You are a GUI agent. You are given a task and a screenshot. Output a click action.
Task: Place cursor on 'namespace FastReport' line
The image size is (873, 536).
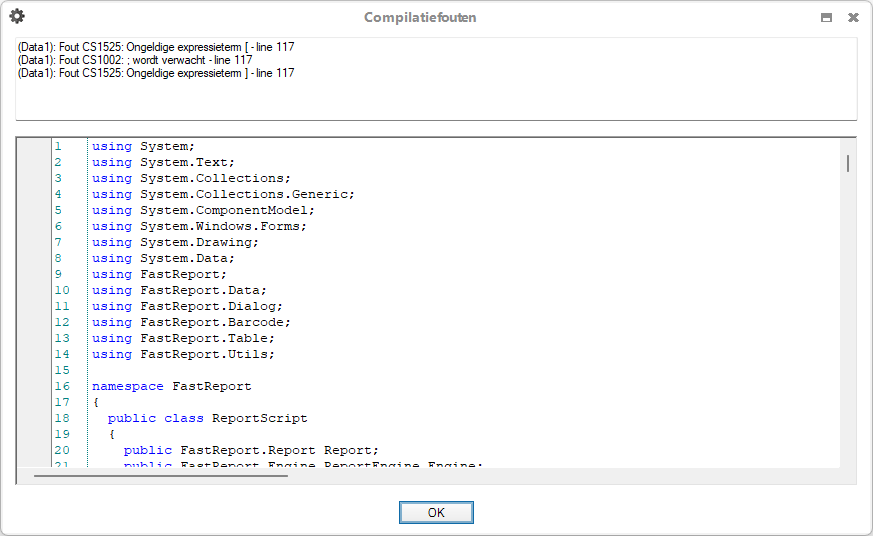pyautogui.click(x=171, y=386)
